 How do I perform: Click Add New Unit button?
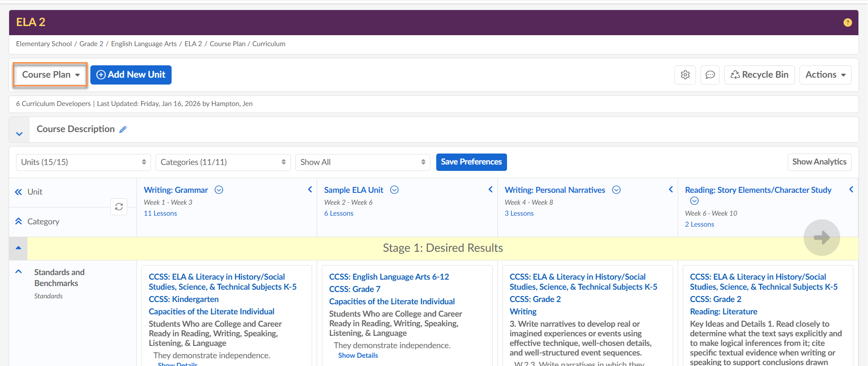(x=131, y=75)
